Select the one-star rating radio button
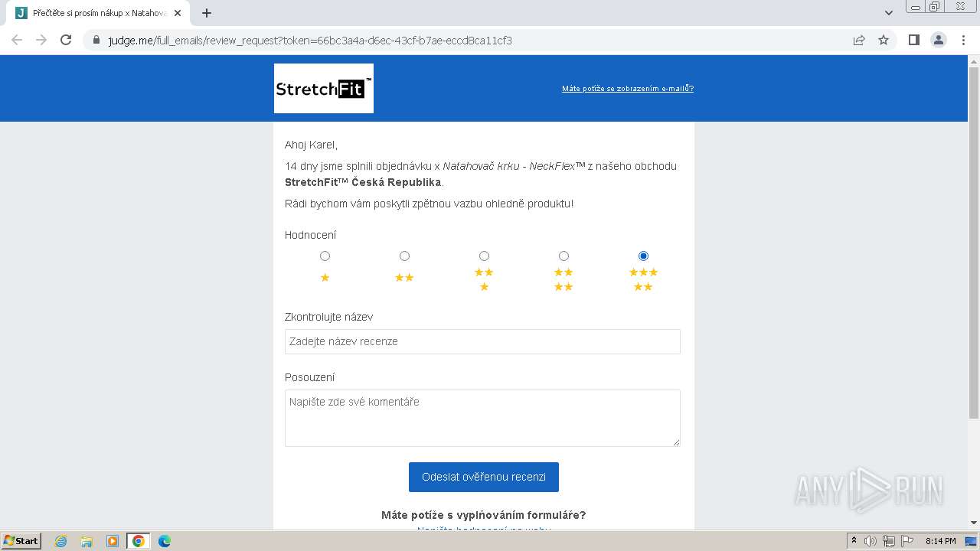This screenshot has height=551, width=980. coord(325,256)
